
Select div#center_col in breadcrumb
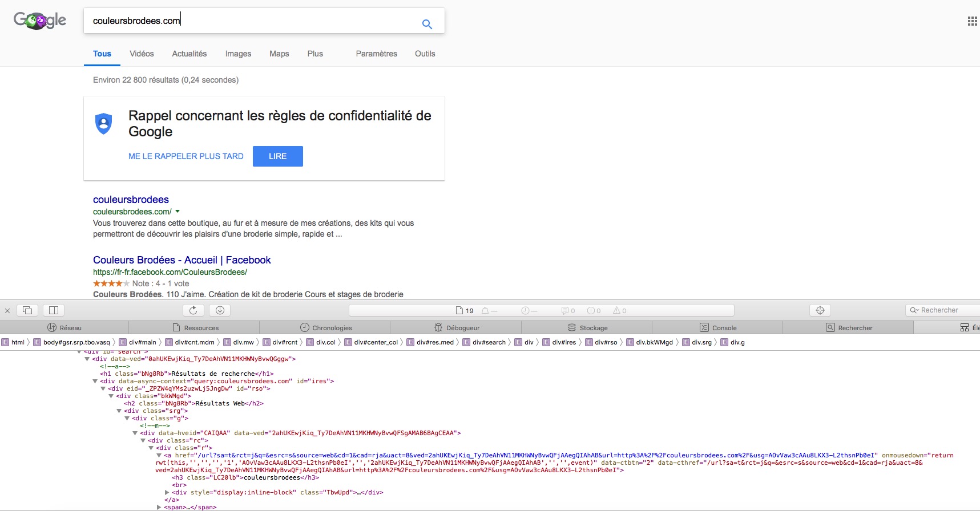point(371,342)
